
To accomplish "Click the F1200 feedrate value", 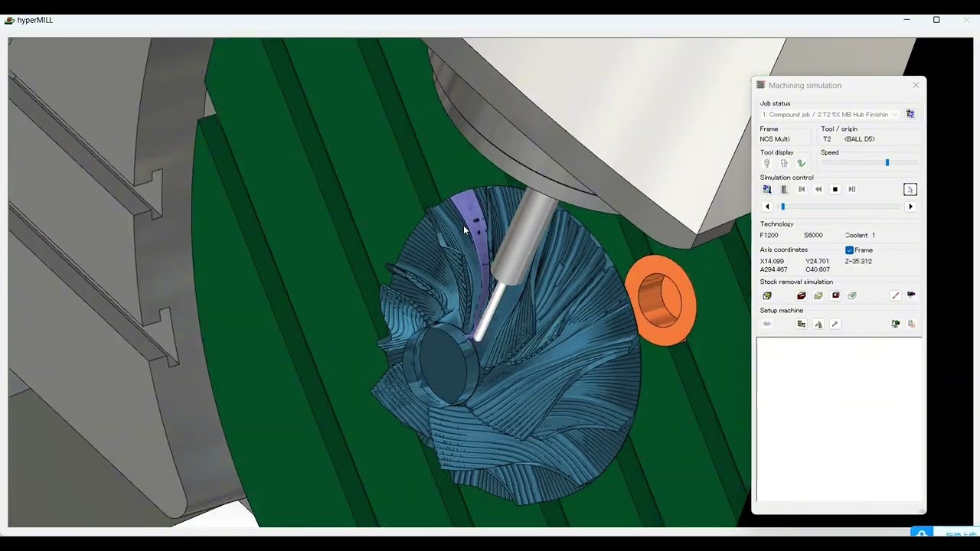I will 769,236.
